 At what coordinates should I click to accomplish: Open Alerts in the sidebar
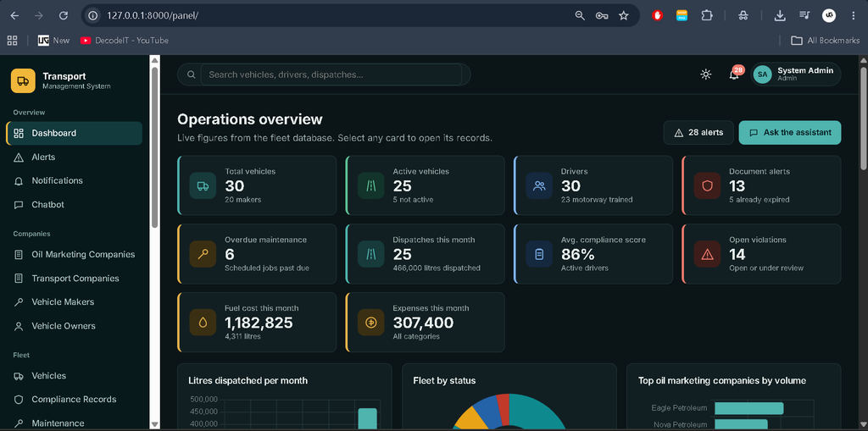coord(75,157)
